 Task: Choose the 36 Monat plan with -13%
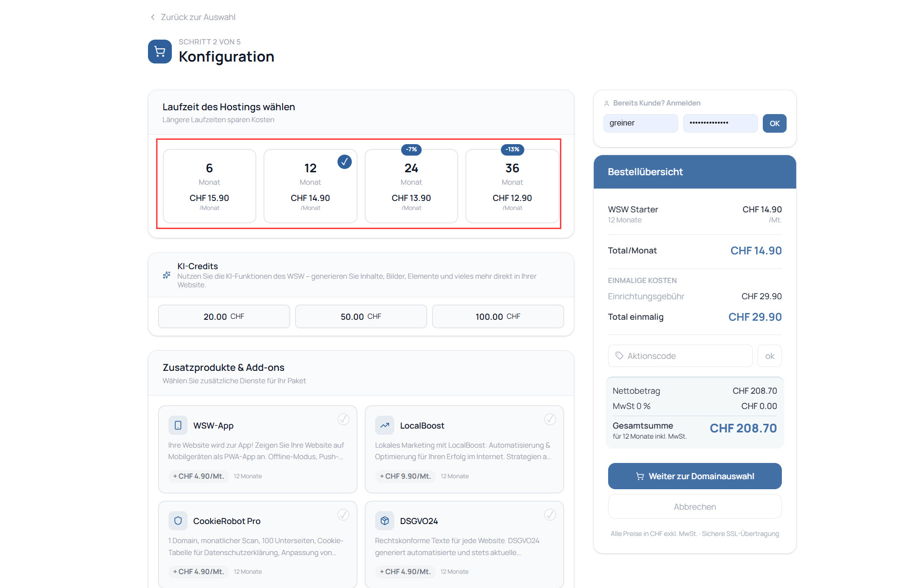coord(512,186)
